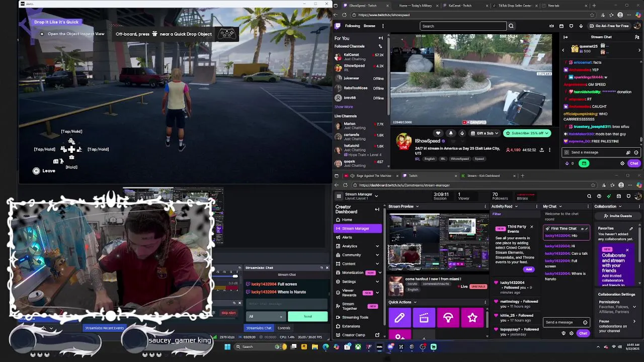Open chat settings gear in IShowSpeed chat
Viewport: 644px width, 362px height.
coord(622,163)
